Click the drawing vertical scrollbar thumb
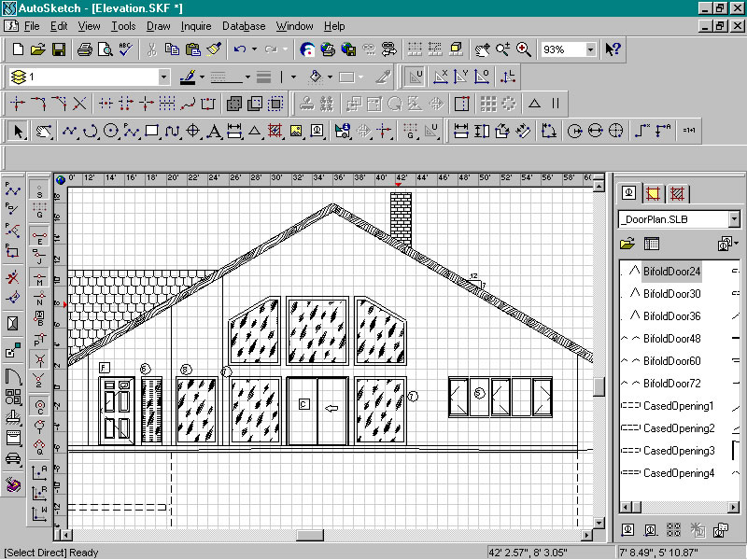This screenshot has height=560, width=747. coord(599,386)
